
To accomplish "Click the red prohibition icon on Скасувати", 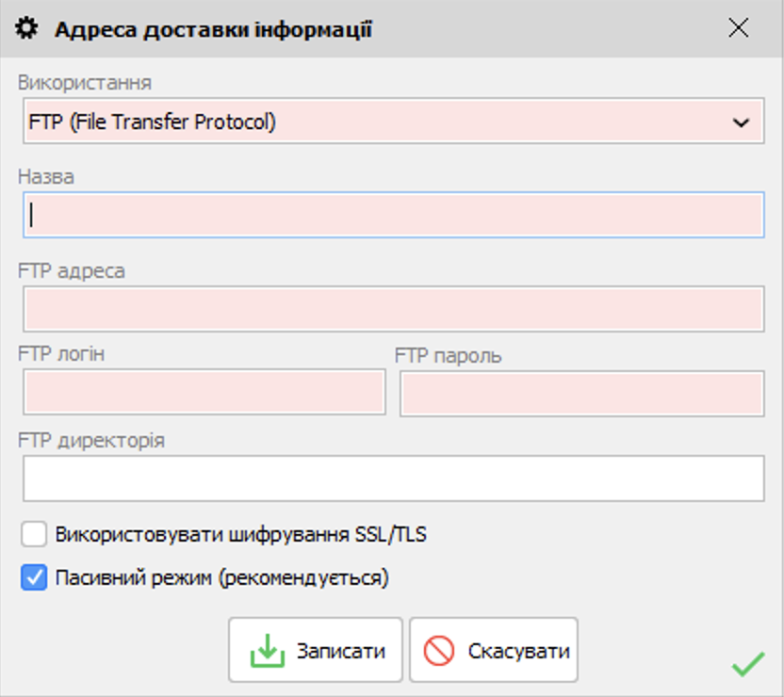I will click(x=439, y=651).
